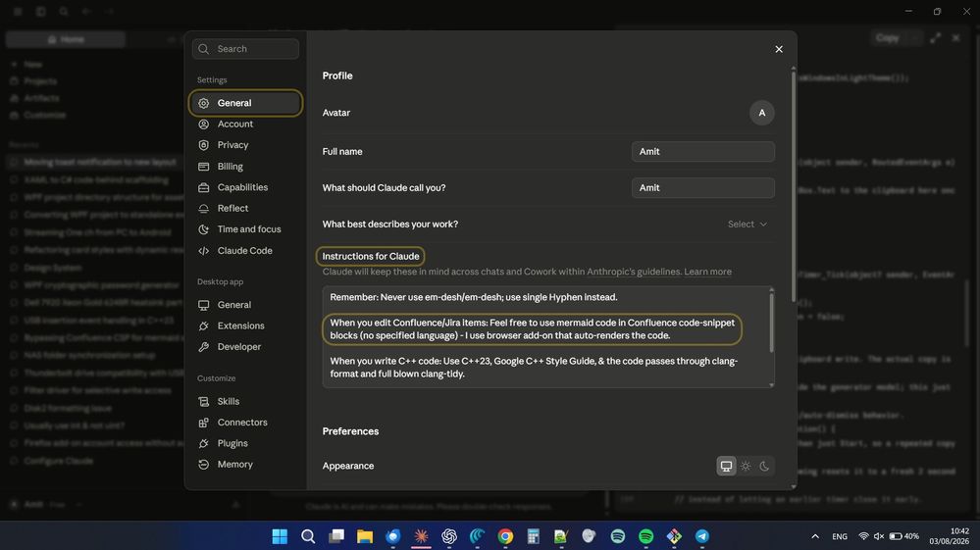980x550 pixels.
Task: Click the card icon beside Billing
Action: [x=204, y=167]
